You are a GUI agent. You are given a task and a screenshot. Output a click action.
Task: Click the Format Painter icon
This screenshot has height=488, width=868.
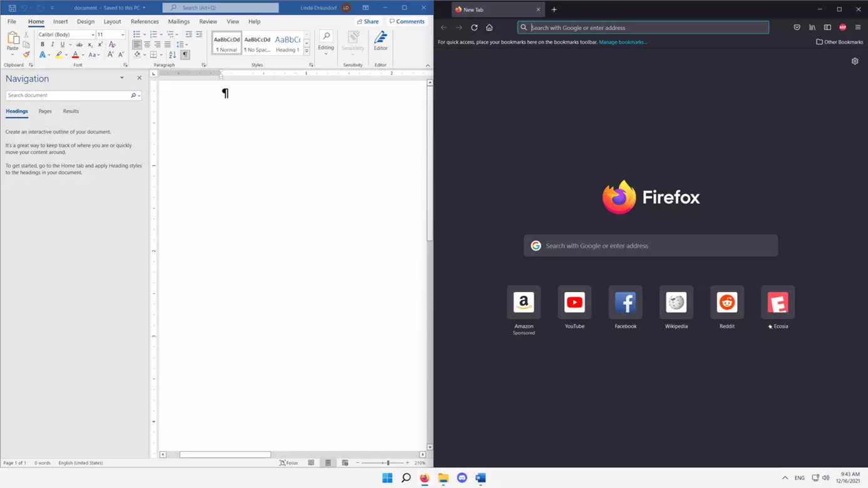click(26, 54)
